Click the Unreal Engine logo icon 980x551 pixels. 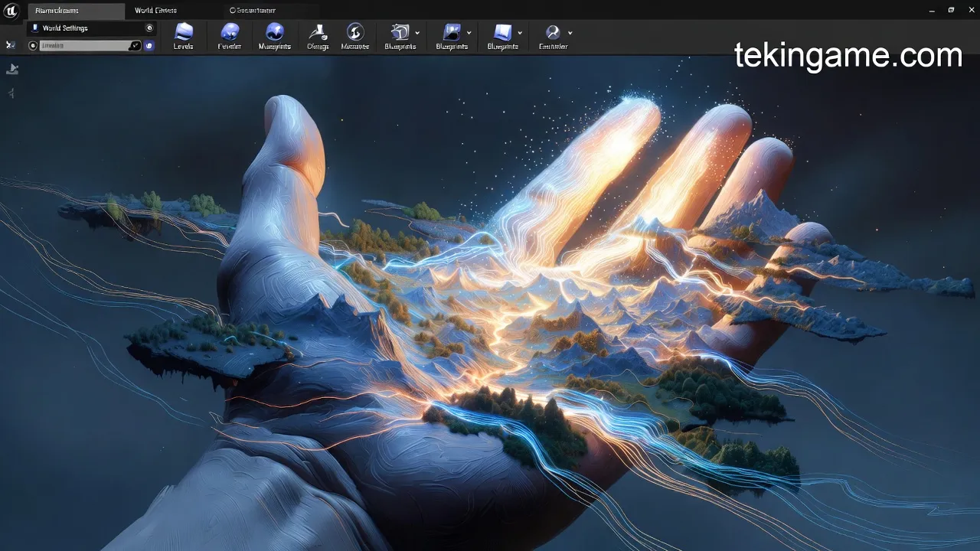click(x=11, y=11)
